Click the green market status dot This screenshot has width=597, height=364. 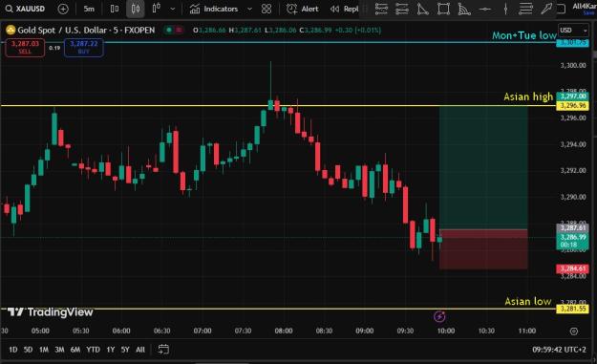[169, 30]
